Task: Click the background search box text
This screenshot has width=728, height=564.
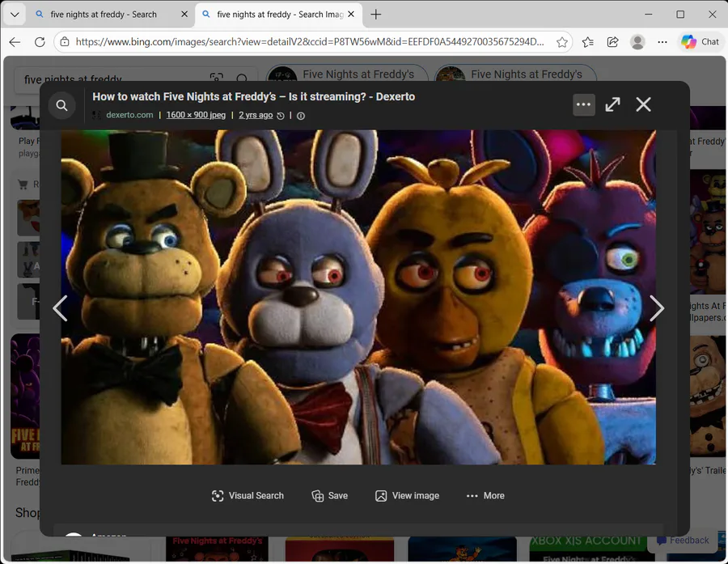Action: click(x=73, y=79)
